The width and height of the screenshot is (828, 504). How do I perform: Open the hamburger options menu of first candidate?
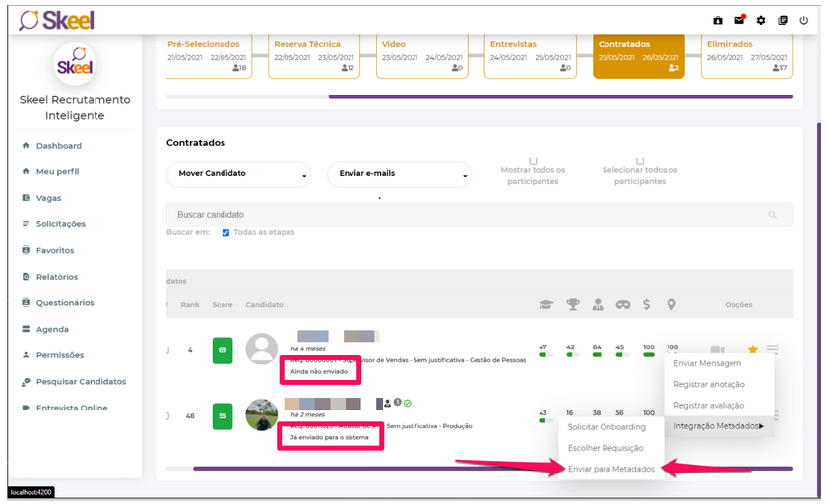coord(773,349)
